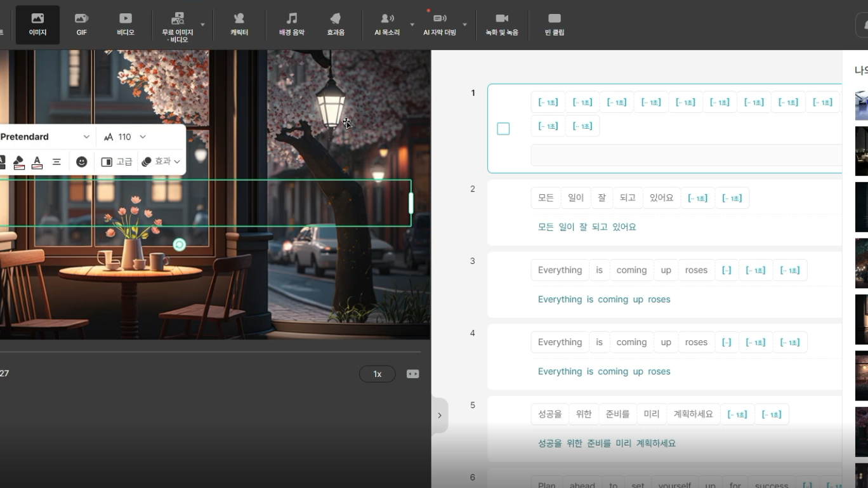Image resolution: width=868 pixels, height=488 pixels.
Task: Expand the AI 목소리 dropdown arrow
Action: click(412, 25)
